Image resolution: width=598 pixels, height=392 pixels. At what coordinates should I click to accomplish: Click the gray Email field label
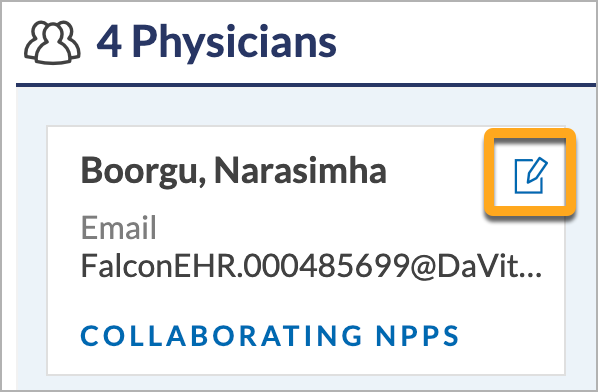(x=119, y=227)
